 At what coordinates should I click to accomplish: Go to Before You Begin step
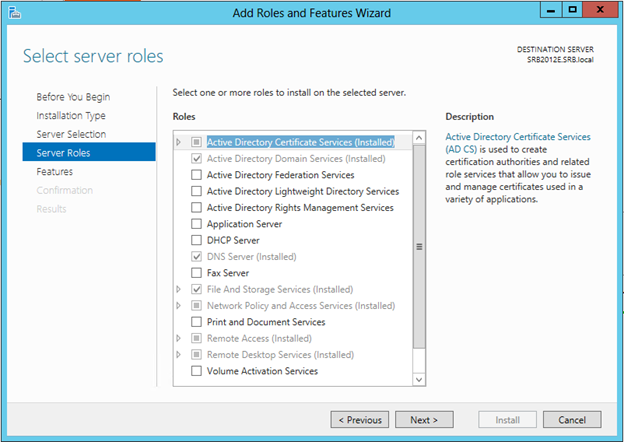pos(73,97)
